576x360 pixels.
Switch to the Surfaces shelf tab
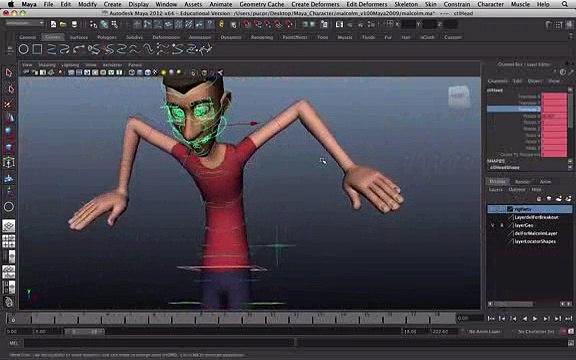click(79, 37)
